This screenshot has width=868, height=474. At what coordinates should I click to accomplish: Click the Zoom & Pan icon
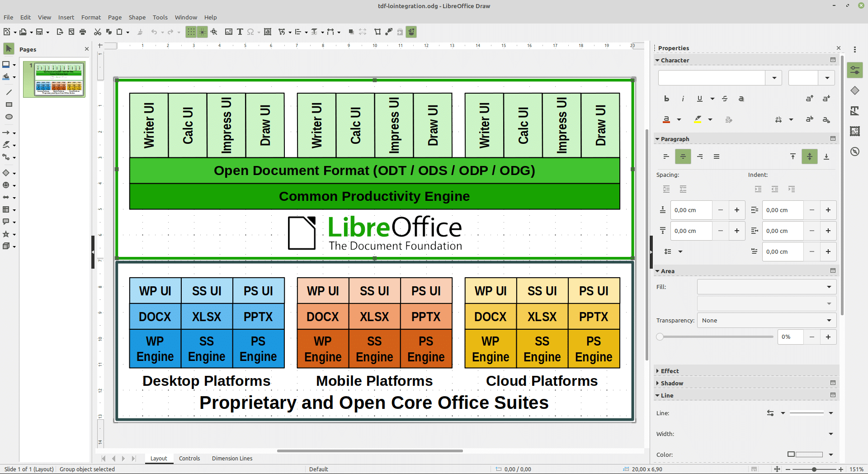(214, 32)
